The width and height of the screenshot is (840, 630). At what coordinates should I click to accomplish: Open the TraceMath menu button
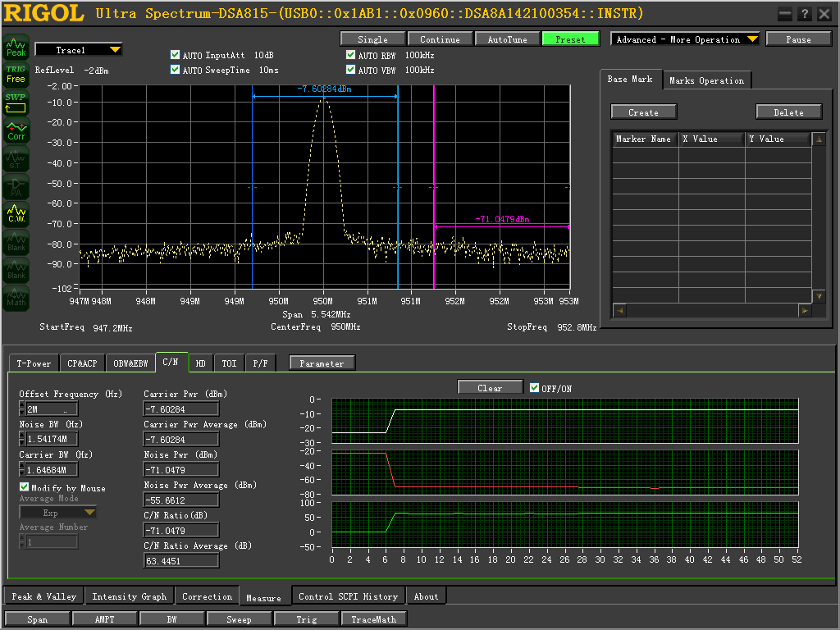pos(374,619)
